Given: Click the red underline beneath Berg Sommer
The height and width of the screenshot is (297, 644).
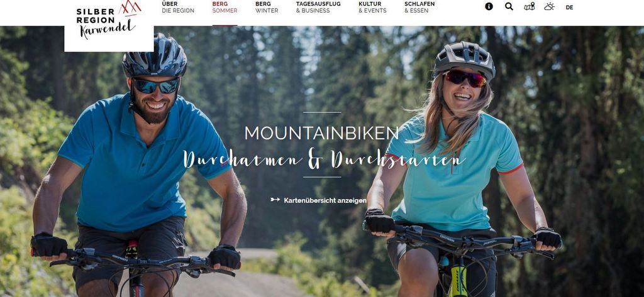Looking at the screenshot, I should click(x=225, y=25).
